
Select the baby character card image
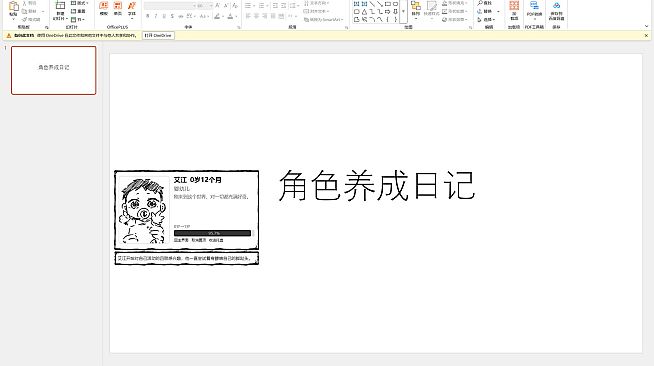[186, 217]
